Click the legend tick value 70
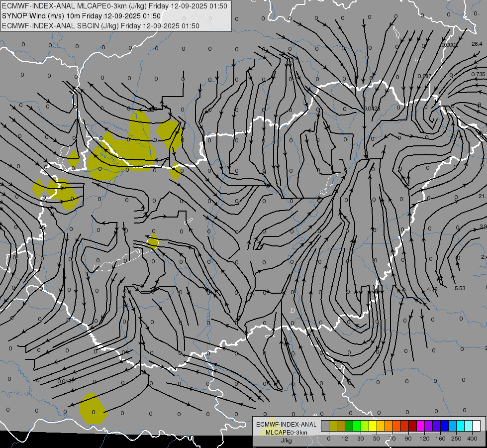Image resolution: width=487 pixels, height=448 pixels. tap(392, 439)
